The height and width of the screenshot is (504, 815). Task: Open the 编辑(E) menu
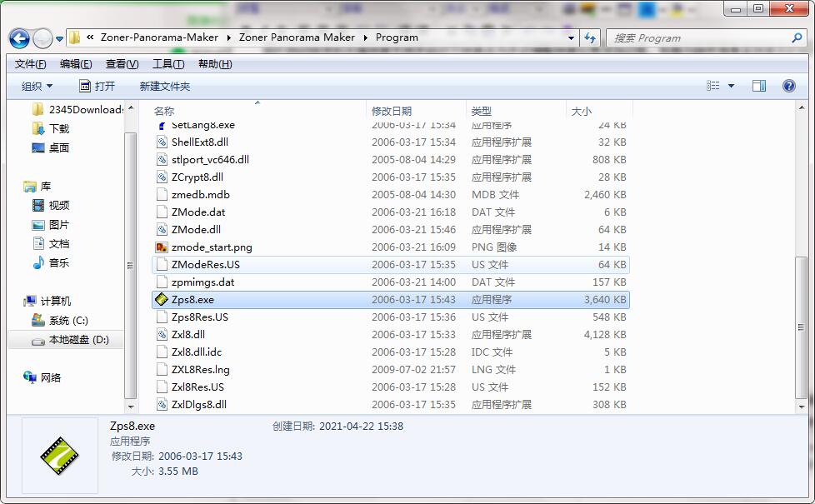[x=76, y=64]
